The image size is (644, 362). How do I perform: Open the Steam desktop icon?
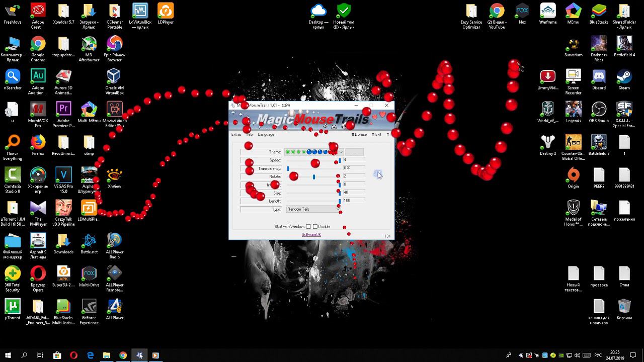(624, 80)
